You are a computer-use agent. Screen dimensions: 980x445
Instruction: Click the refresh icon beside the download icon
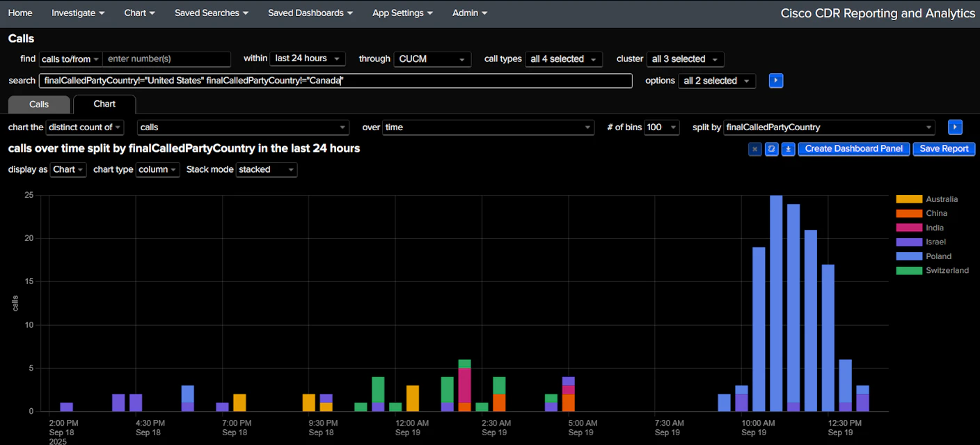772,149
